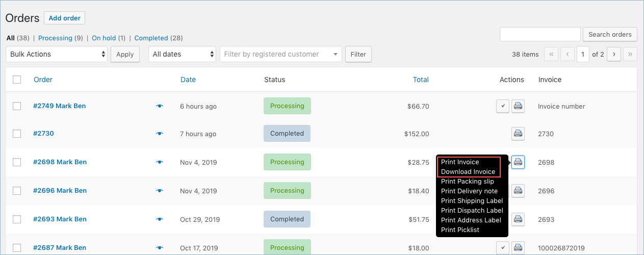The height and width of the screenshot is (255, 644).
Task: Click invoice number 100026872019
Action: [562, 248]
